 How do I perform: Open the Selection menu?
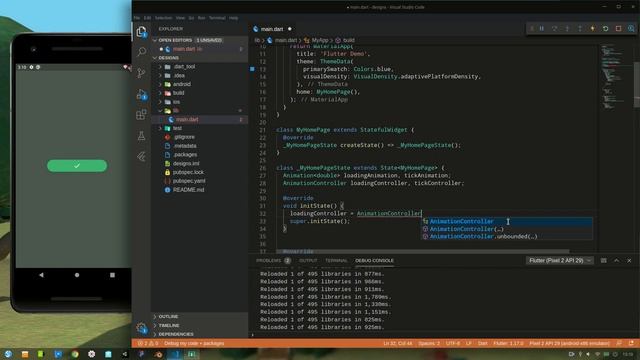coord(163,18)
